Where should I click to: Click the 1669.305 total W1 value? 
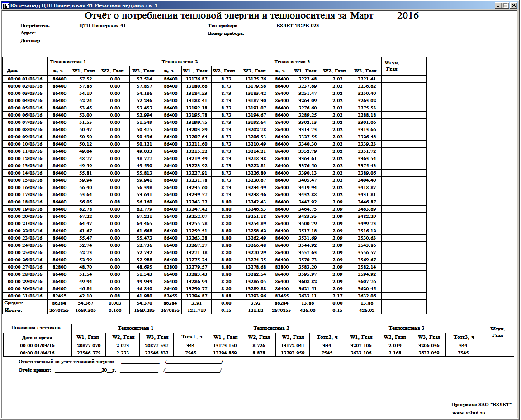[84, 310]
